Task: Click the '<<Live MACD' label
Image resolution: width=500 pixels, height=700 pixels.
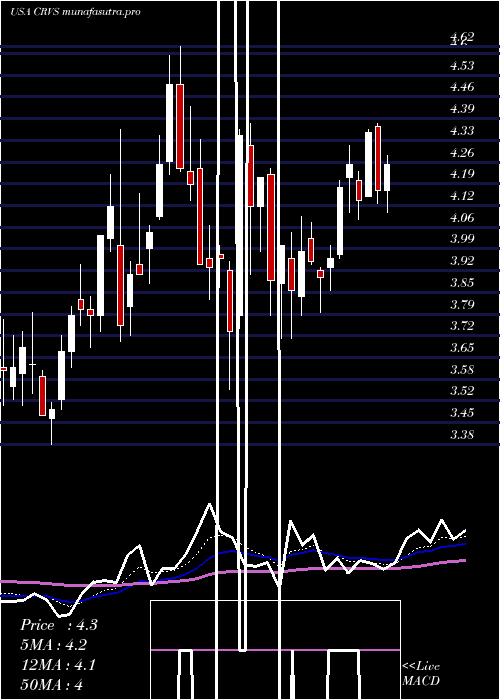Action: pos(421,674)
